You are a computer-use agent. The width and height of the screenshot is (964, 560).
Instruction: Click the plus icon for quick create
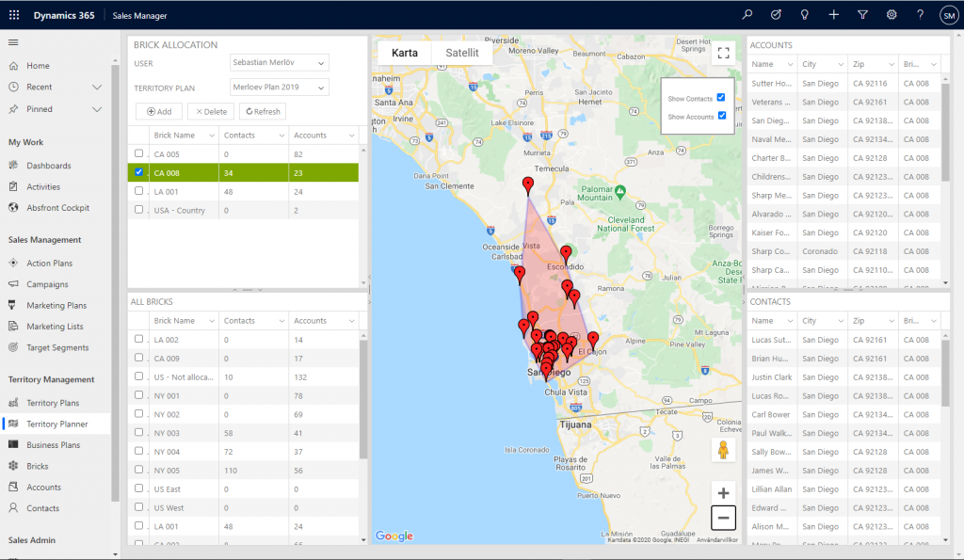point(834,15)
